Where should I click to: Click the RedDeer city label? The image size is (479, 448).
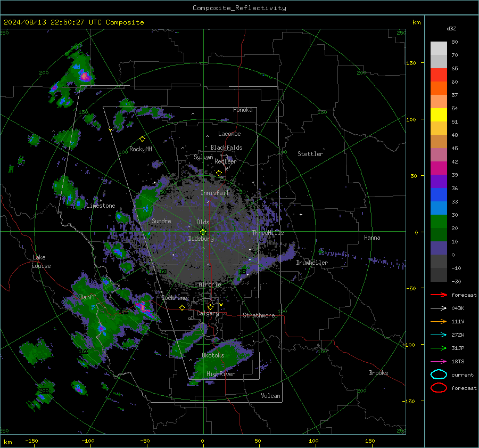[x=226, y=161]
